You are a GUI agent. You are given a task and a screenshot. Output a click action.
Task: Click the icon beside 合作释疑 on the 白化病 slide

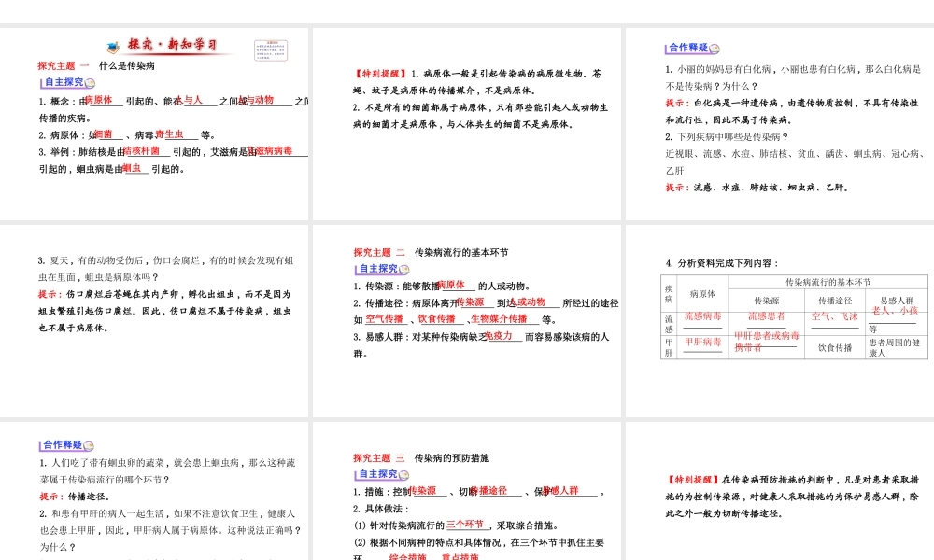coord(715,49)
